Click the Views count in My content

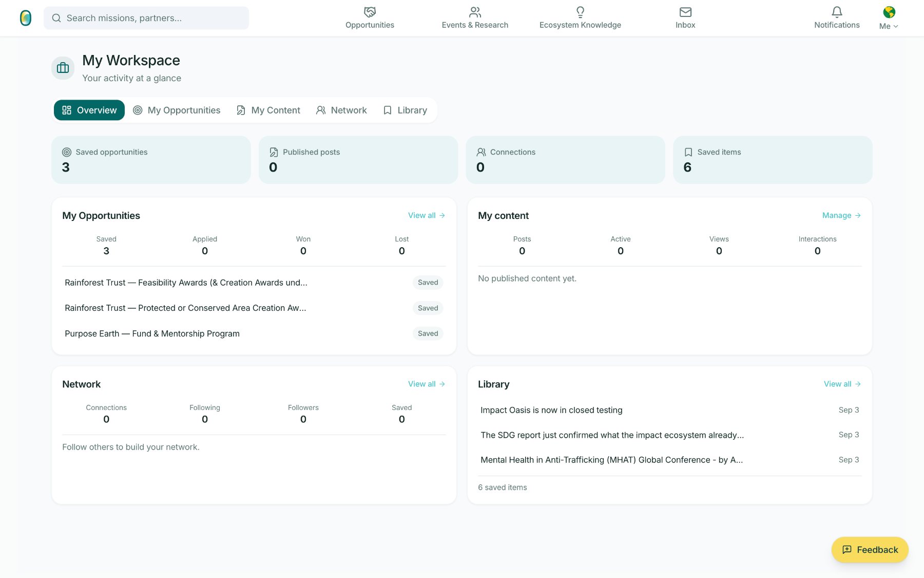[719, 251]
